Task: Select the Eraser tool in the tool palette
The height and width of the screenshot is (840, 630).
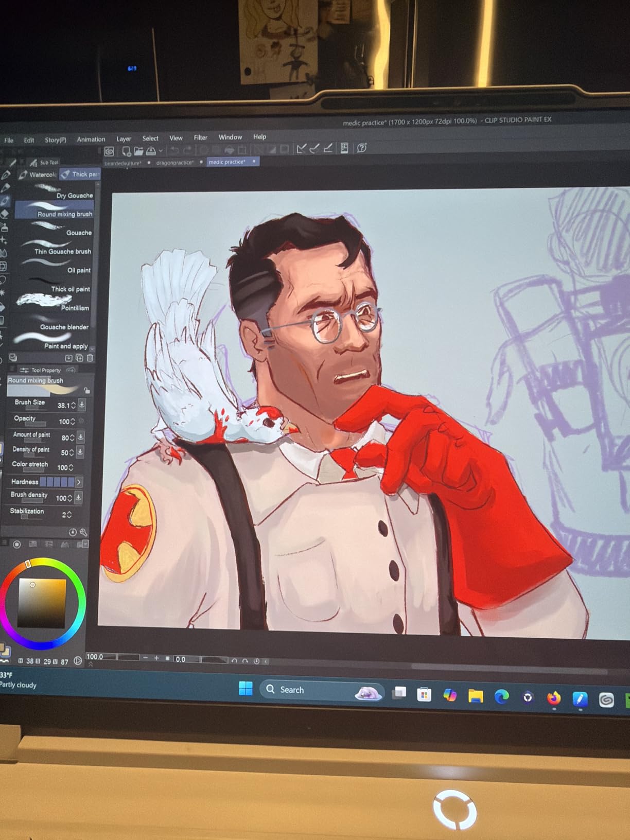Action: pos(5,214)
